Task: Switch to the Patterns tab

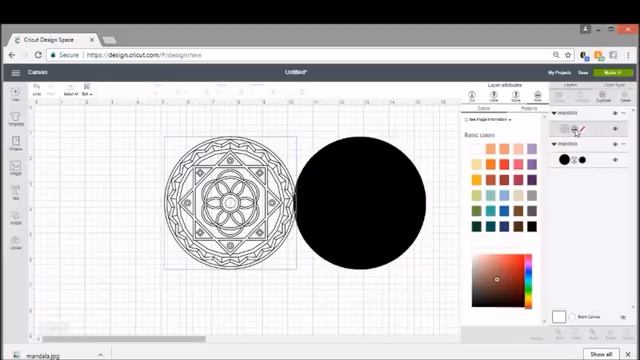Action: tap(529, 109)
